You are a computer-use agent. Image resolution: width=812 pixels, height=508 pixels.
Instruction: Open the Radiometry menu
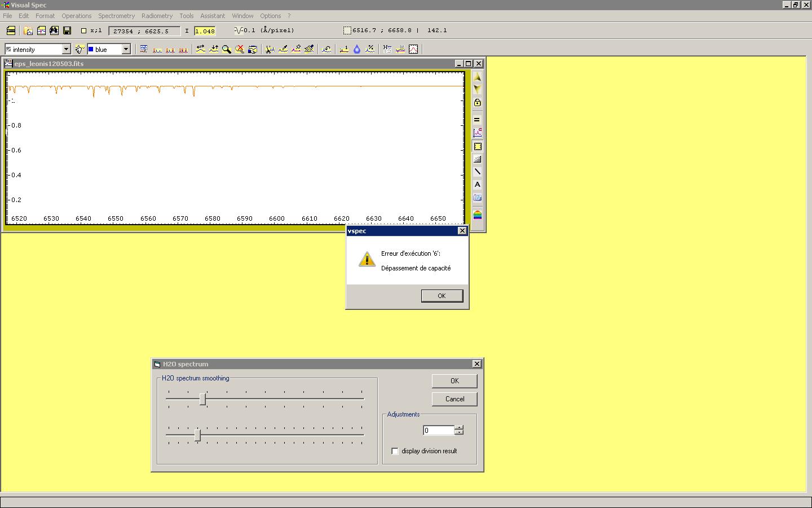click(x=157, y=16)
